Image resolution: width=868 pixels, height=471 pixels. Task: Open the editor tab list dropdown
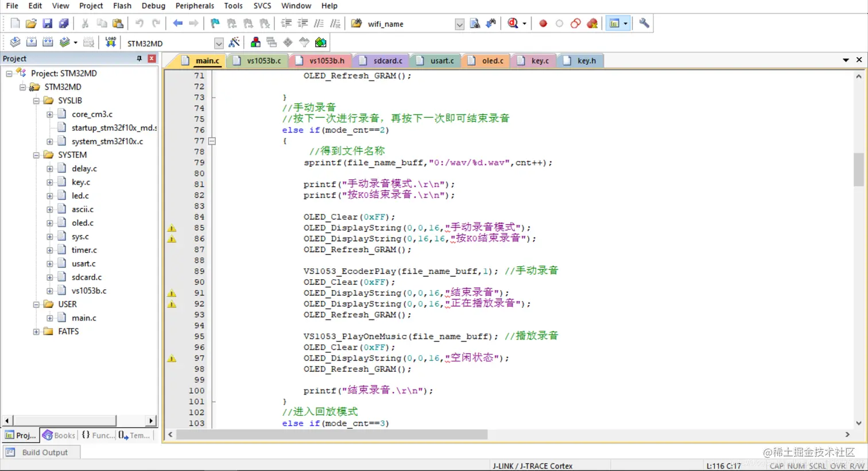[x=846, y=60]
